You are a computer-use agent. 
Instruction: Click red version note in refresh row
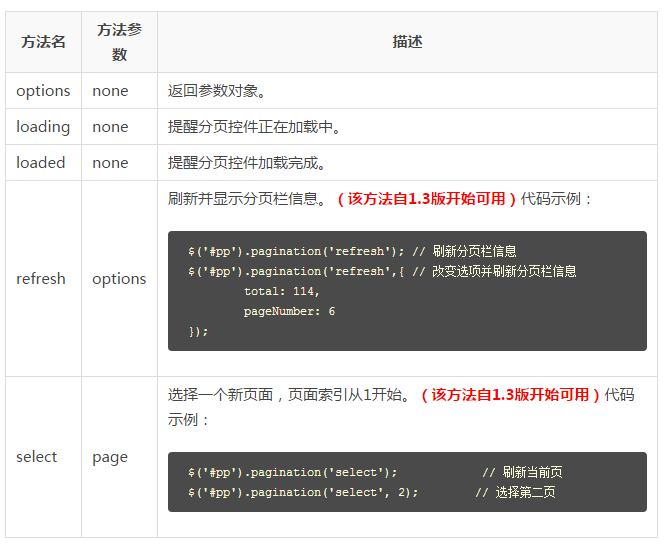point(426,199)
